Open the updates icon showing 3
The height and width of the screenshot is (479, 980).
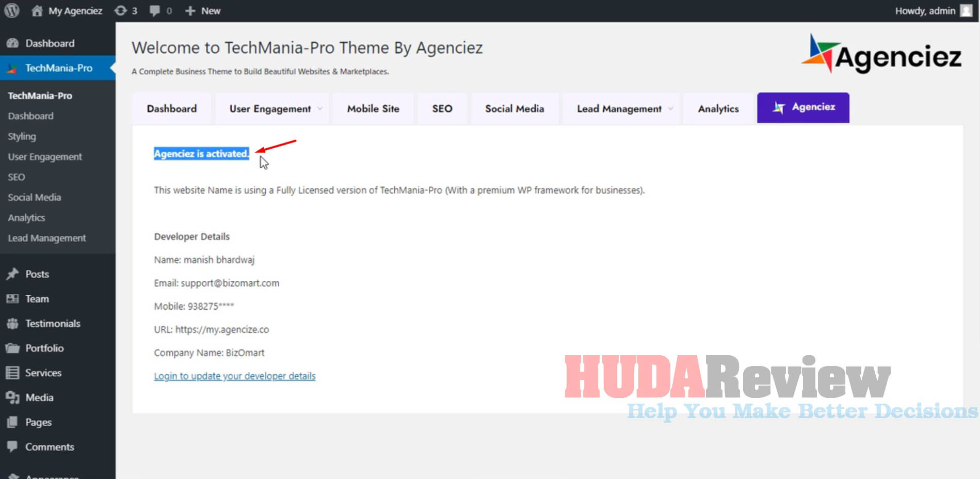pos(120,10)
